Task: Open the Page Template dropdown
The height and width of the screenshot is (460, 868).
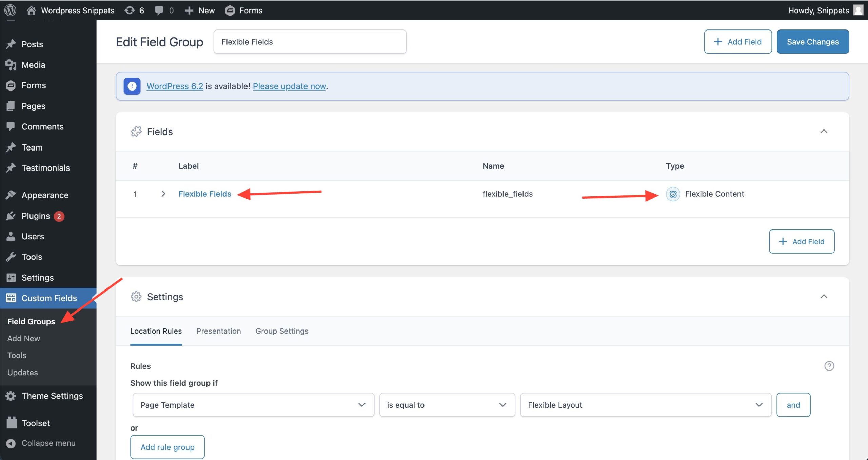Action: coord(253,405)
